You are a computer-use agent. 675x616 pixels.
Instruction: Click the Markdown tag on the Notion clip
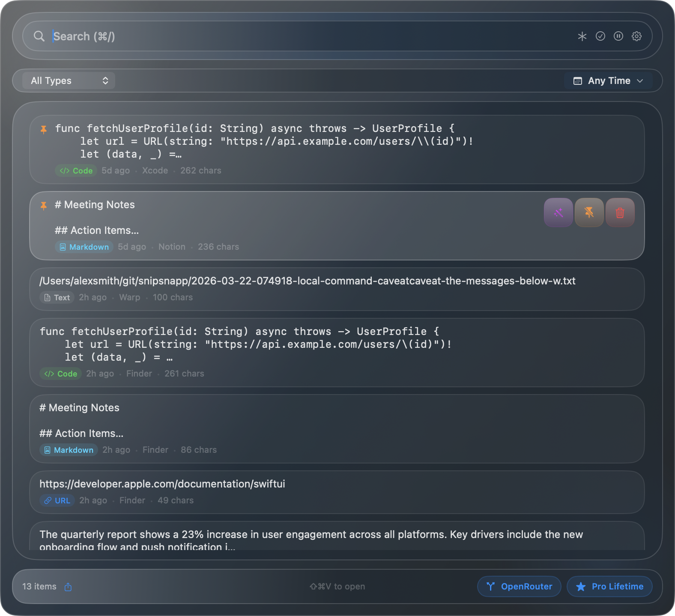point(84,247)
